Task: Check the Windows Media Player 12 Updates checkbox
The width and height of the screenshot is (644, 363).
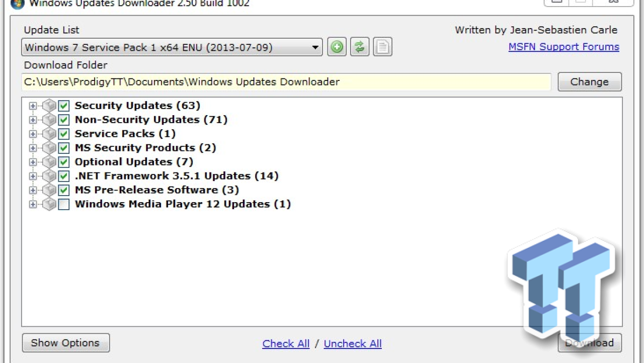Action: (x=63, y=204)
